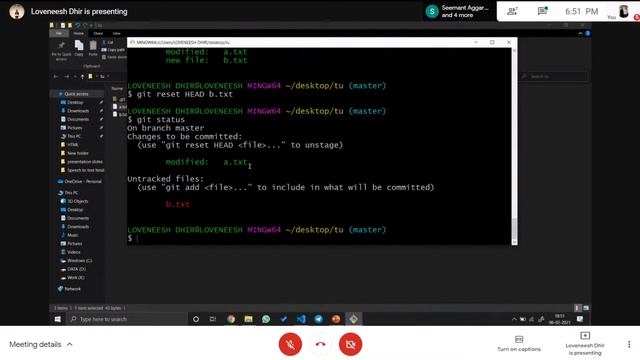Image resolution: width=640 pixels, height=360 pixels.
Task: Open the chat messages icon
Action: tap(542, 11)
